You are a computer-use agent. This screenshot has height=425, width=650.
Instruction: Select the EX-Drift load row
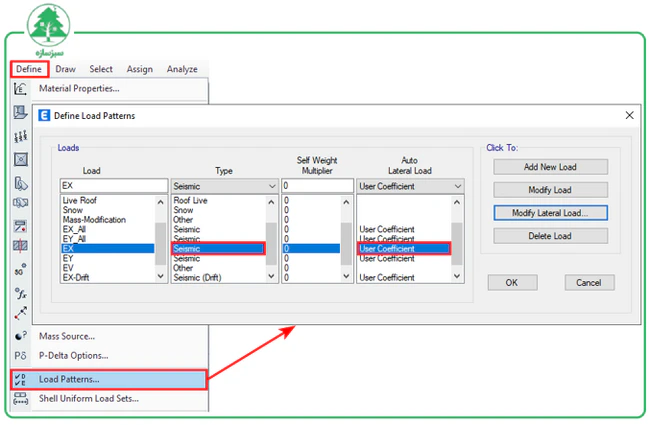(108, 277)
